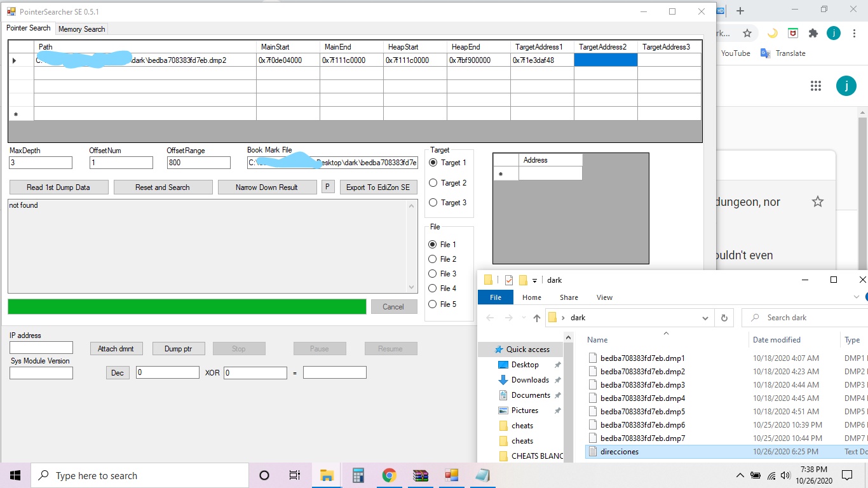Switch to the Memory Search tab
Viewport: 868px width, 488px height.
tap(81, 29)
